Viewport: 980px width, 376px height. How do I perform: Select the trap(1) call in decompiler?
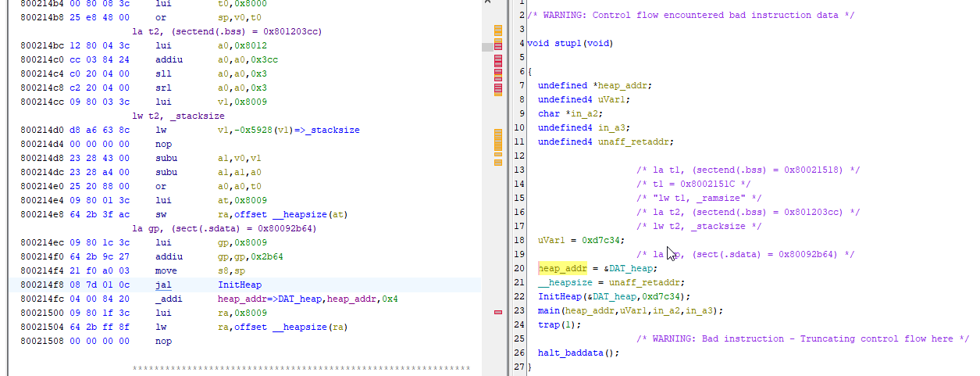[x=549, y=324]
